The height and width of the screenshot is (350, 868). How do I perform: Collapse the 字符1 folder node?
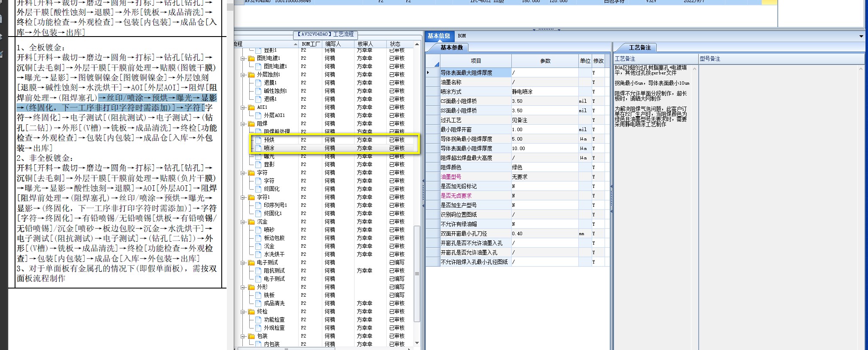243,197
